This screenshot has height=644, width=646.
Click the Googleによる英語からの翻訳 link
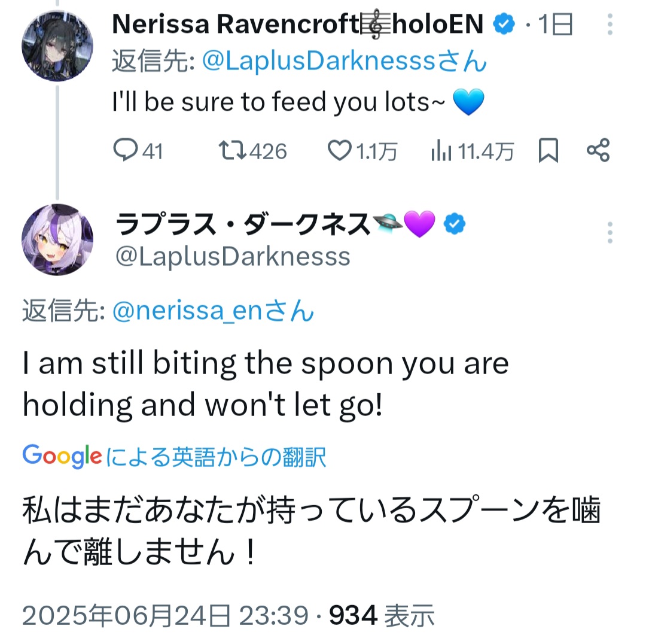pos(174,457)
